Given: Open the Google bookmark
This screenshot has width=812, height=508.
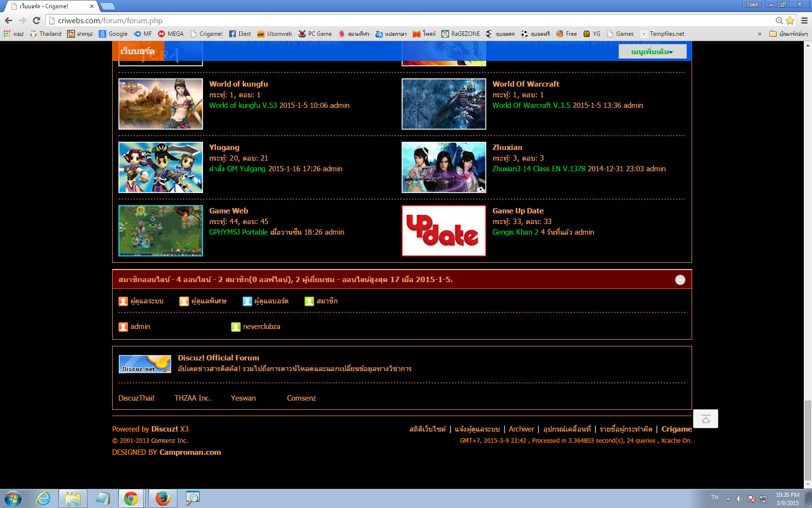Looking at the screenshot, I should tap(113, 34).
